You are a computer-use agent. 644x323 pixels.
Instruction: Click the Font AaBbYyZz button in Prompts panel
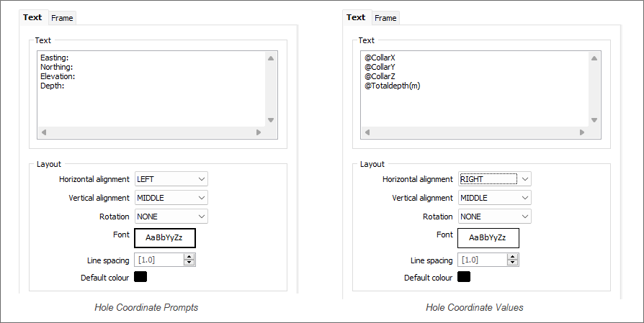(165, 237)
